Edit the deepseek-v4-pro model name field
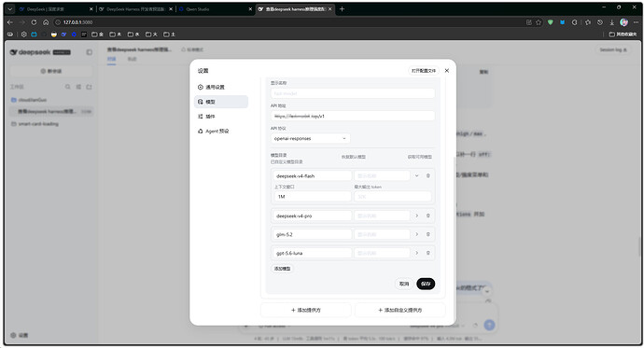 (312, 216)
